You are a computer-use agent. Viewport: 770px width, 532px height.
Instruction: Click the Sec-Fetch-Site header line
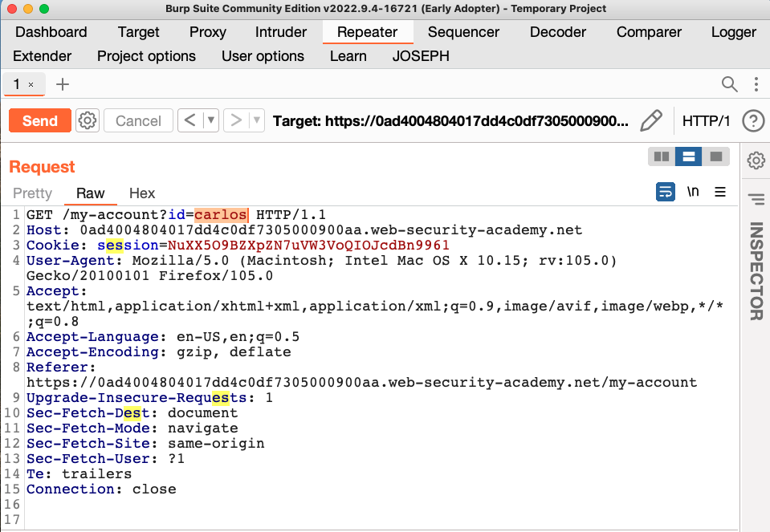point(145,444)
